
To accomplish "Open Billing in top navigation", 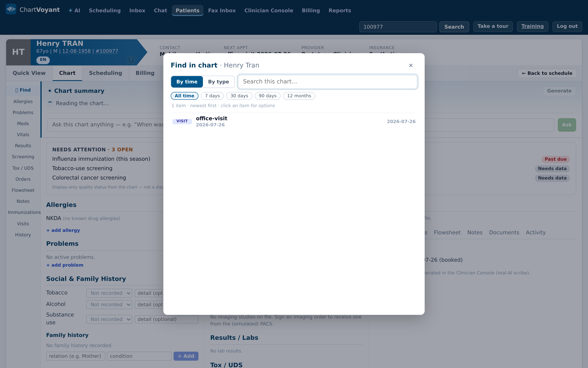I will (x=311, y=10).
